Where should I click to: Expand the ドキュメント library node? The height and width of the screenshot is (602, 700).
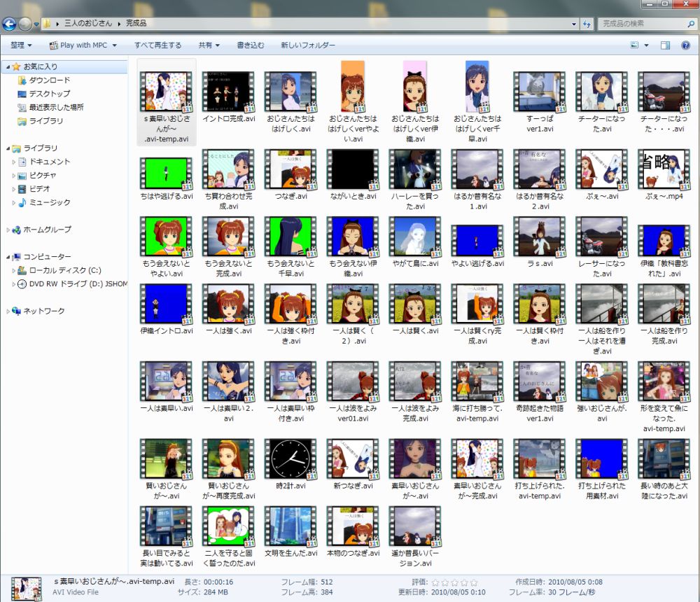tap(14, 162)
